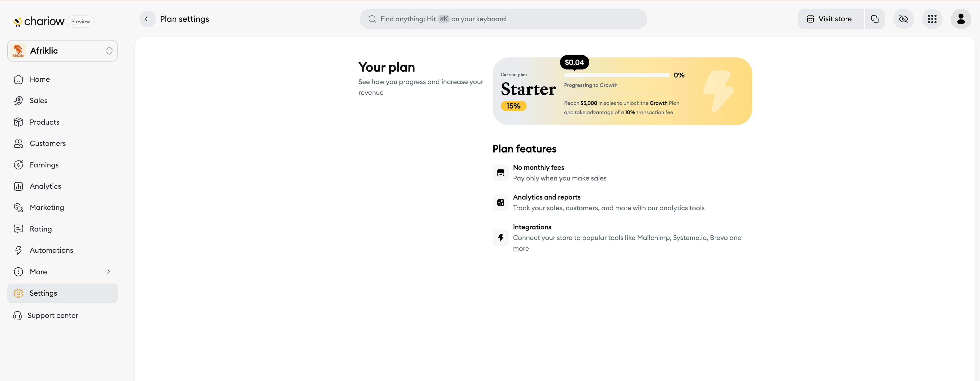Click the Analytics and reports feature icon
Viewport: 980px width, 381px height.
coord(501,203)
